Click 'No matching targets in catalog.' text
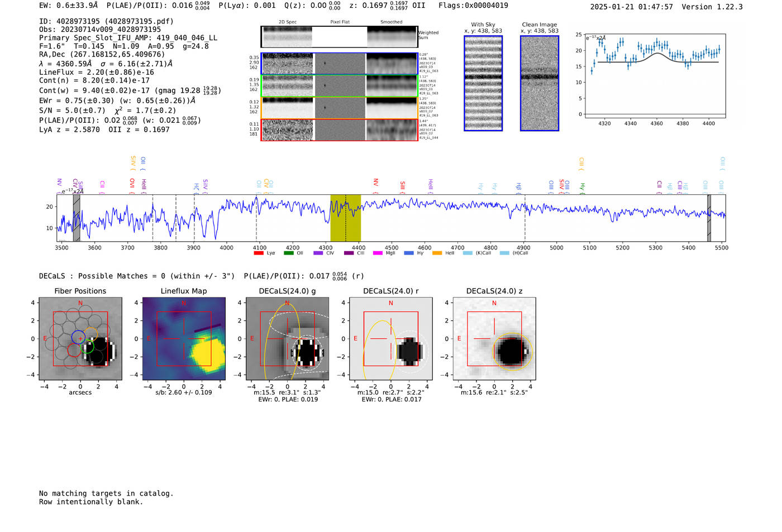This screenshot has width=782, height=532. point(106,493)
